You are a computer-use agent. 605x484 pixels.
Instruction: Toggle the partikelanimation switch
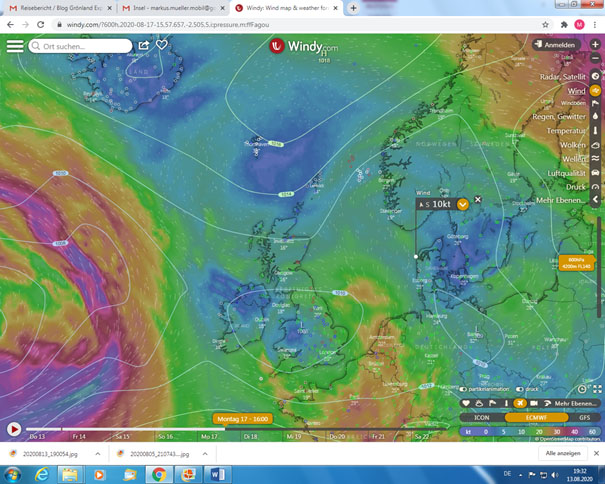tap(461, 390)
